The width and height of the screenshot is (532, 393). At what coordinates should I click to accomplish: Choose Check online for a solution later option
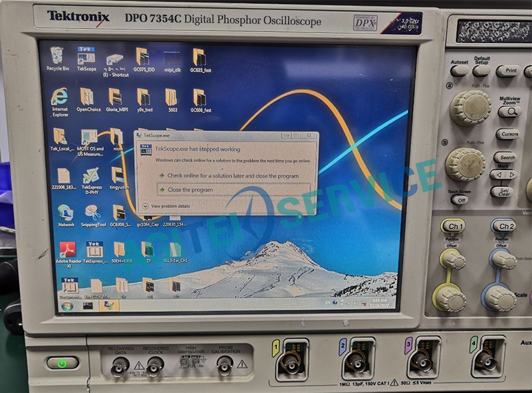[229, 176]
